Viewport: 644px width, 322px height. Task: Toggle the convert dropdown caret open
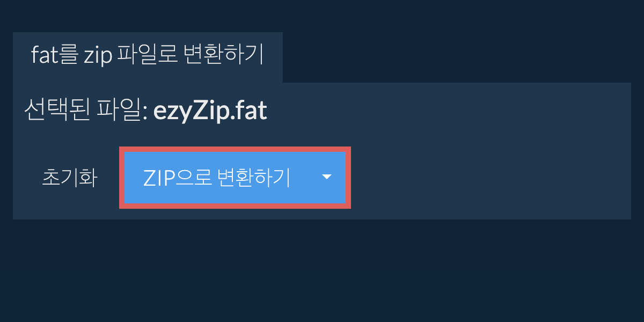point(327,177)
